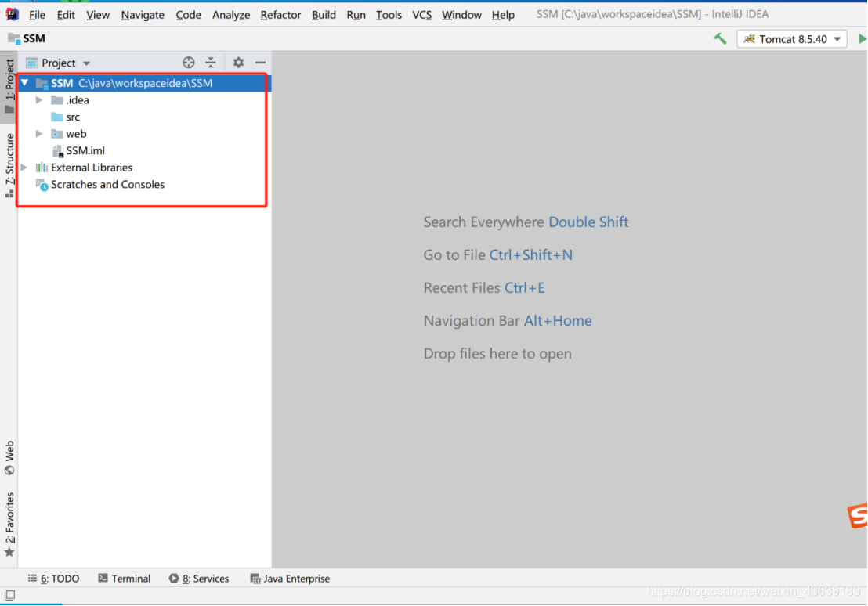Open the 2: Favorites side tab
The height and width of the screenshot is (606, 868).
point(9,525)
